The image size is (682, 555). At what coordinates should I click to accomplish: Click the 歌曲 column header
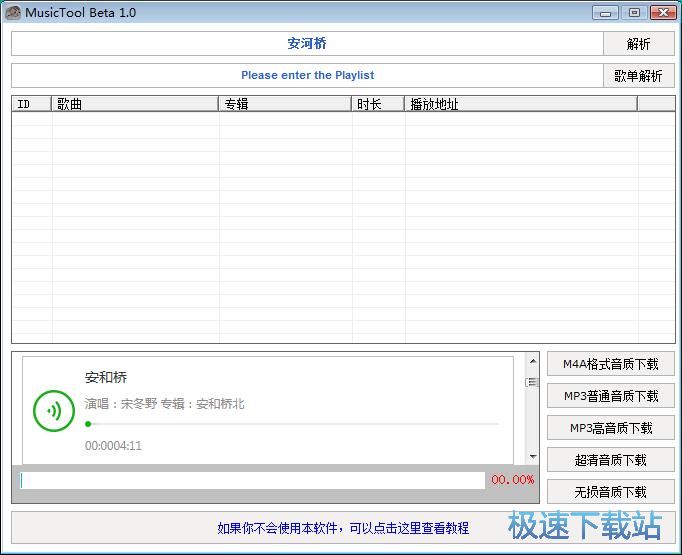pos(135,104)
